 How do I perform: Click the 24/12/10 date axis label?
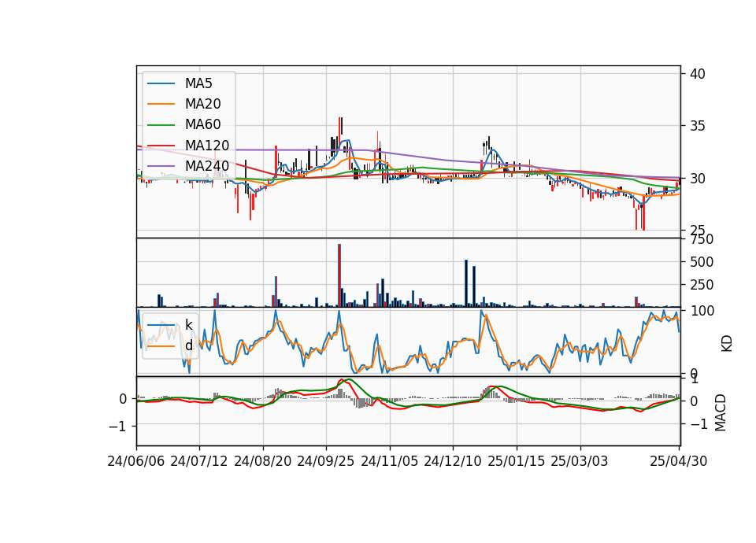(x=453, y=461)
